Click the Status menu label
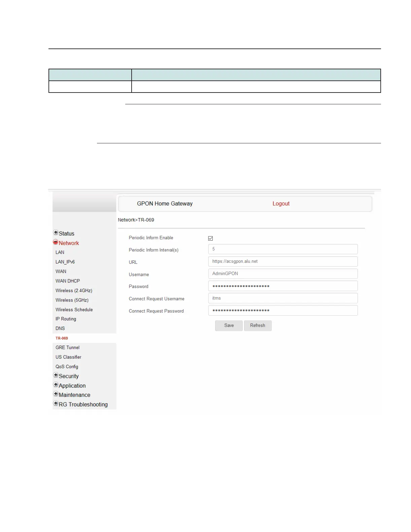This screenshot has height=532, width=411. click(x=67, y=234)
